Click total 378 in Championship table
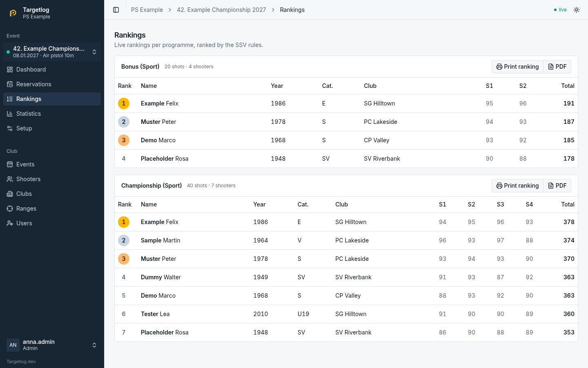The width and height of the screenshot is (588, 368). pos(569,222)
